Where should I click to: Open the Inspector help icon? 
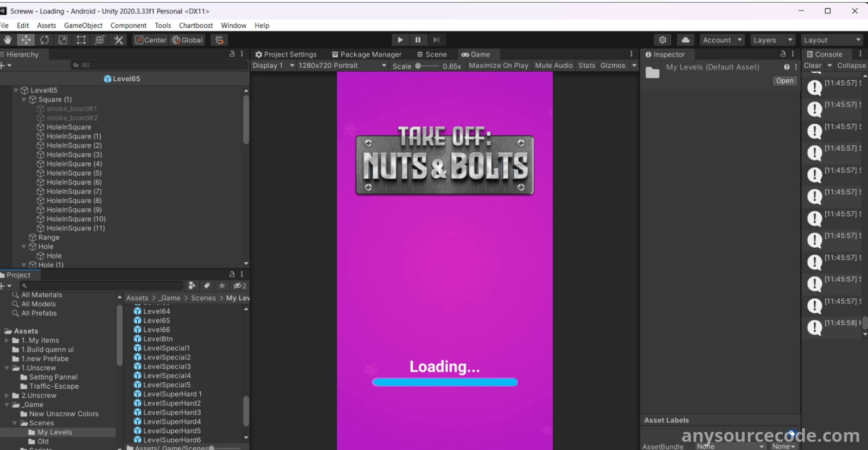coord(787,67)
